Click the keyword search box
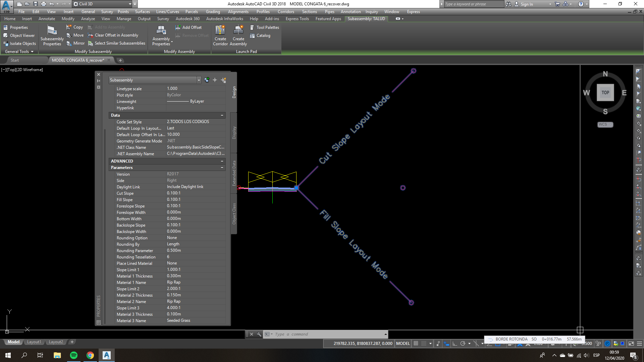 tap(474, 4)
